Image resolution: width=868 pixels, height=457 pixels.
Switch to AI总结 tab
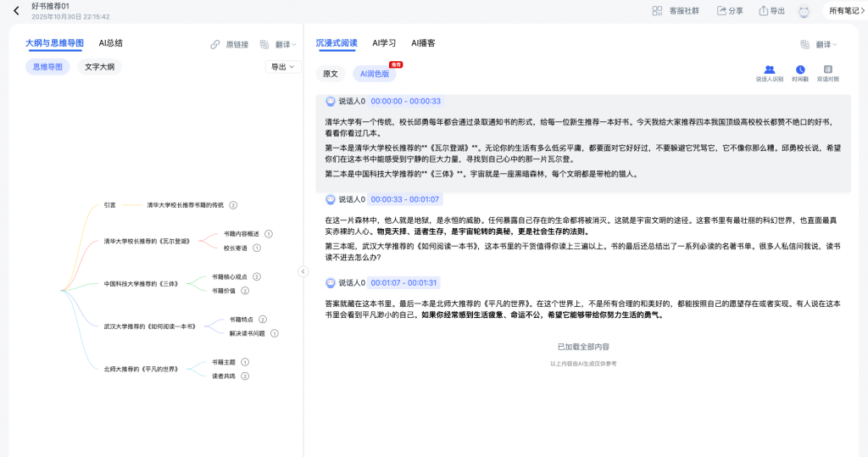click(111, 43)
